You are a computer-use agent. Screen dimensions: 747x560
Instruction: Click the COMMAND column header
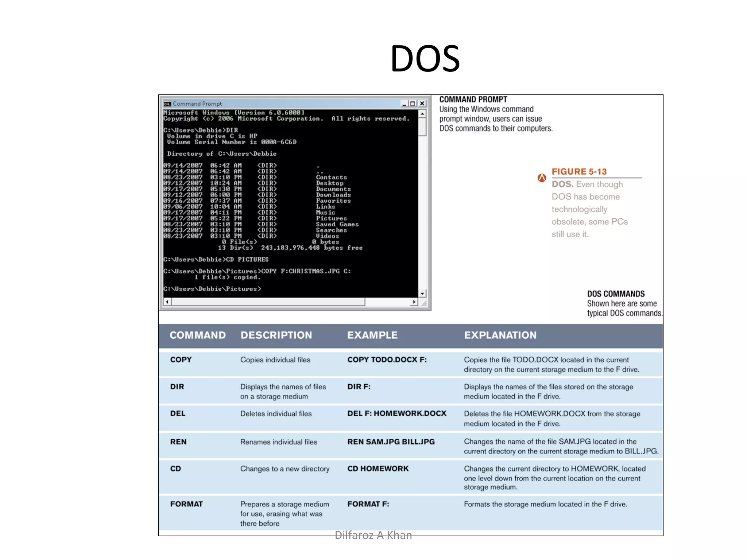pos(198,335)
